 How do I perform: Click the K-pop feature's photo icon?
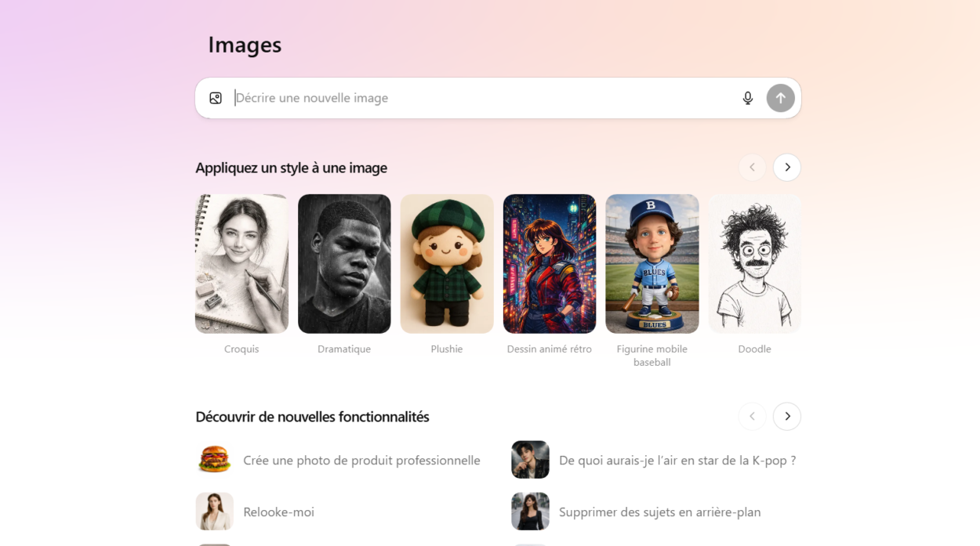(x=530, y=460)
